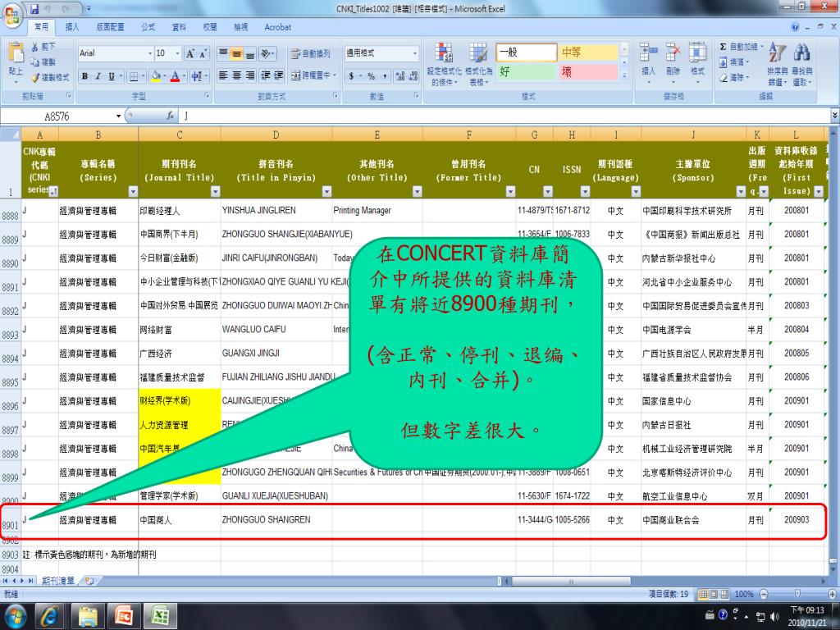Open the Arial font name dropdown
Viewport: 840px width, 630px height.
(x=150, y=53)
